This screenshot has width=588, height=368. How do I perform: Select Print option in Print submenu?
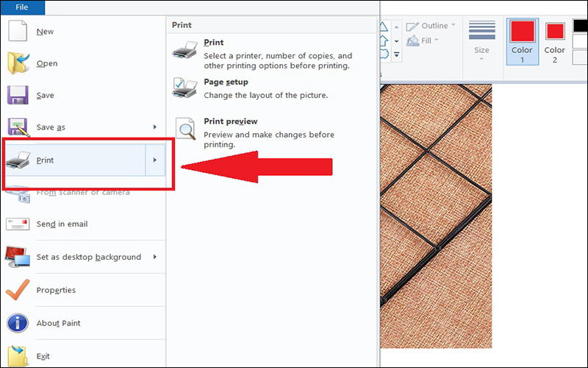213,43
